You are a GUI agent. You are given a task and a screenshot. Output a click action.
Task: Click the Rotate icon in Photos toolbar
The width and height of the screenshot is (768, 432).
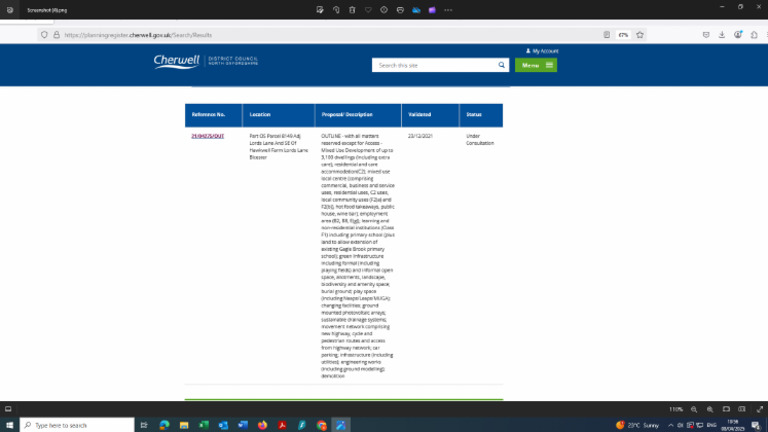point(336,10)
